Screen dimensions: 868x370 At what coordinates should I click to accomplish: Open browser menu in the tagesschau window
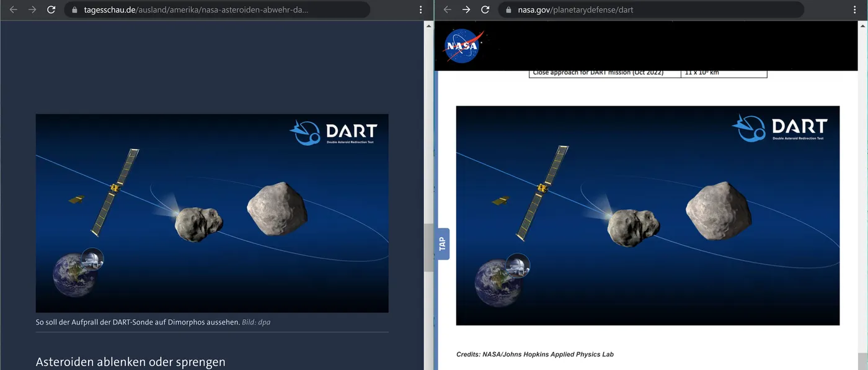(421, 10)
